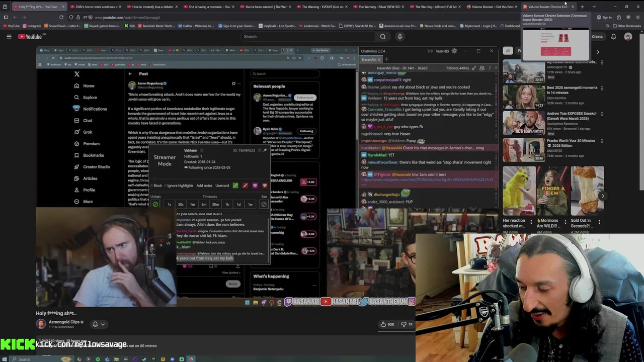Open YouTube notifications bell in header
Viewport: 644px width, 362px height.
point(613,36)
